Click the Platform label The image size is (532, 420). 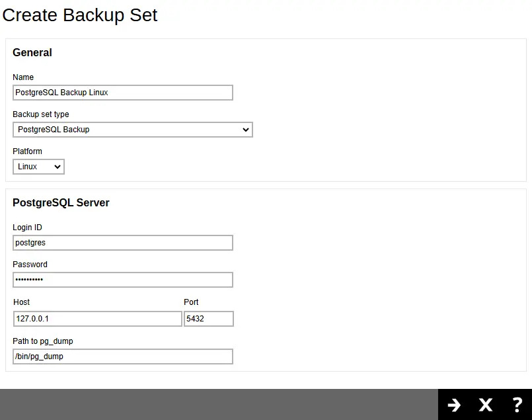pos(28,151)
